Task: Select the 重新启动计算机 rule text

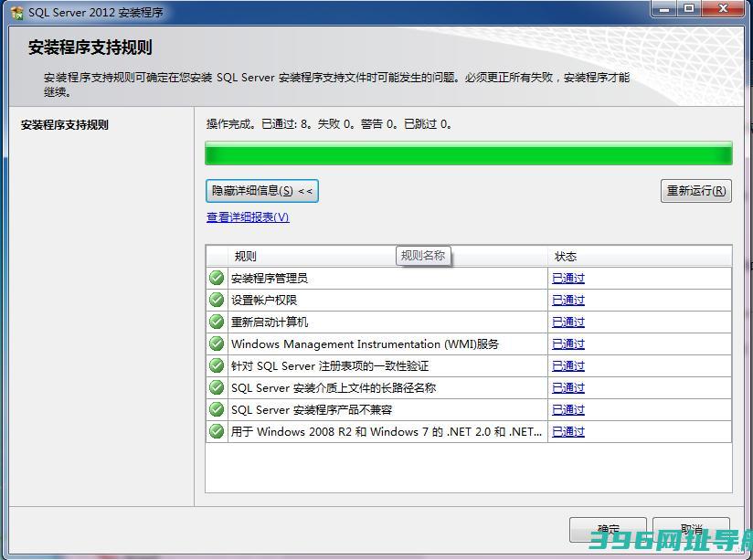Action: [x=270, y=322]
